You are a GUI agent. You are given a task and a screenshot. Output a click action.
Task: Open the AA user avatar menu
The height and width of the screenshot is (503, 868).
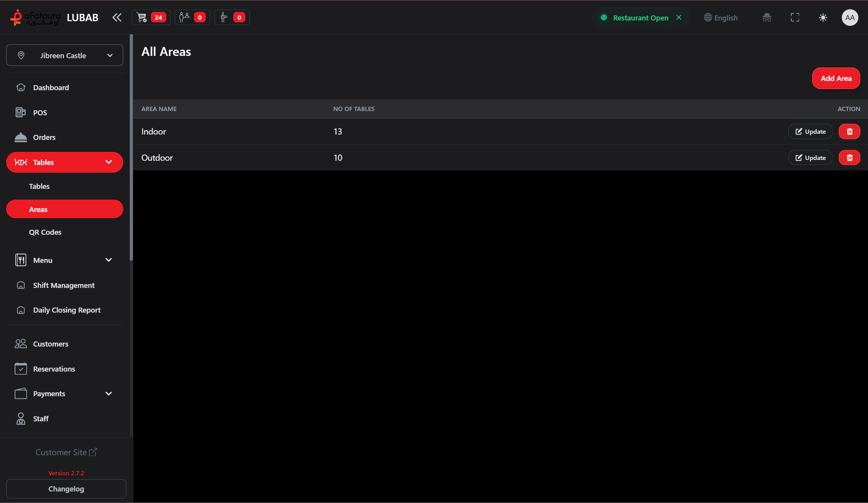pyautogui.click(x=850, y=17)
